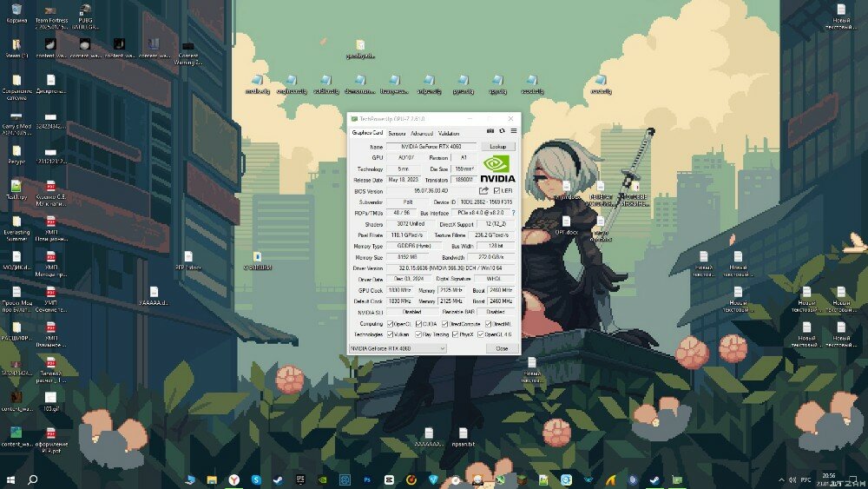
Task: Open NVIDIA app from the taskbar
Action: tap(322, 479)
